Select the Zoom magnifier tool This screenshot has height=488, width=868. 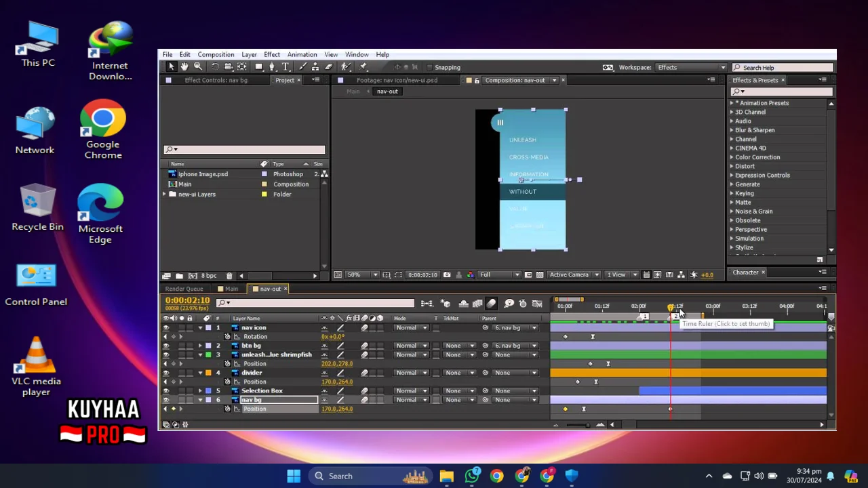[198, 66]
